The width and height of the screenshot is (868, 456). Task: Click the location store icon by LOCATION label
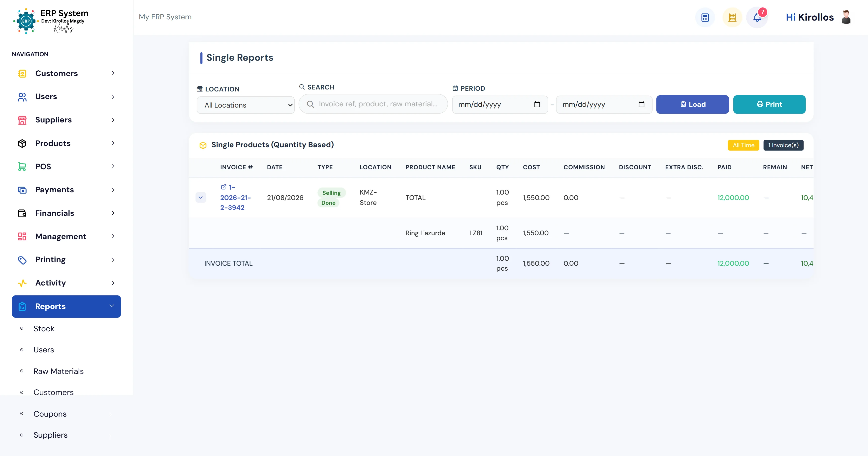coord(200,89)
